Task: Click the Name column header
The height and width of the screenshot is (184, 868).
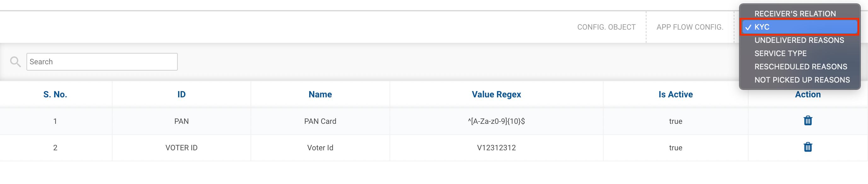Action: (x=320, y=94)
